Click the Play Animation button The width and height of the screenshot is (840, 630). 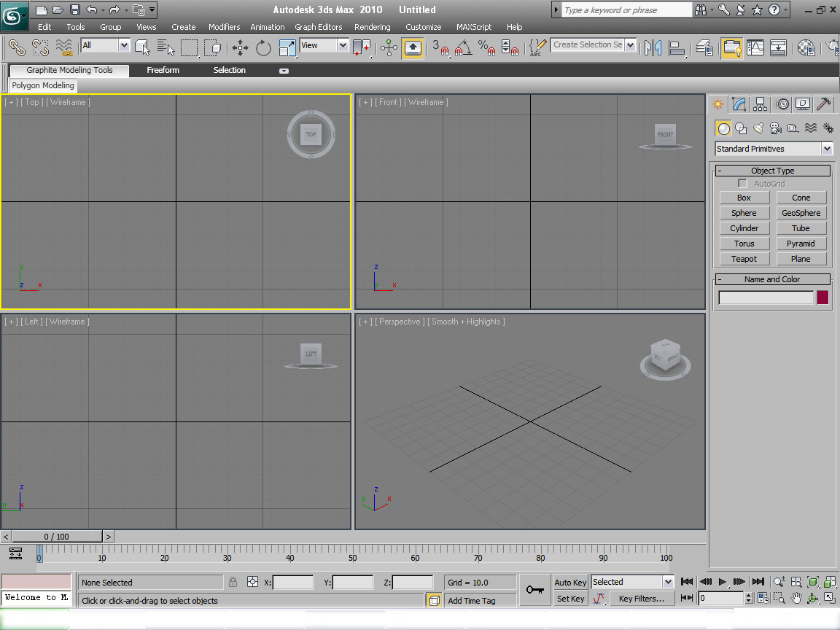(x=722, y=582)
